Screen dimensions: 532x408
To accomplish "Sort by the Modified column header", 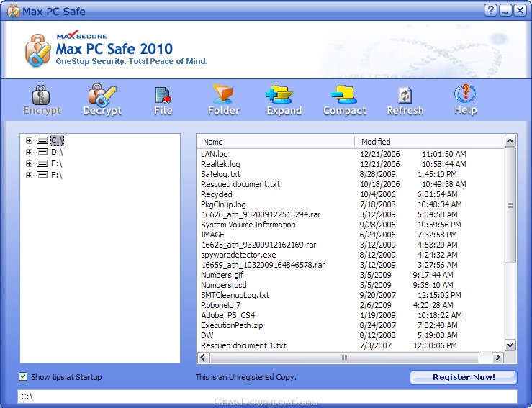I will click(429, 142).
